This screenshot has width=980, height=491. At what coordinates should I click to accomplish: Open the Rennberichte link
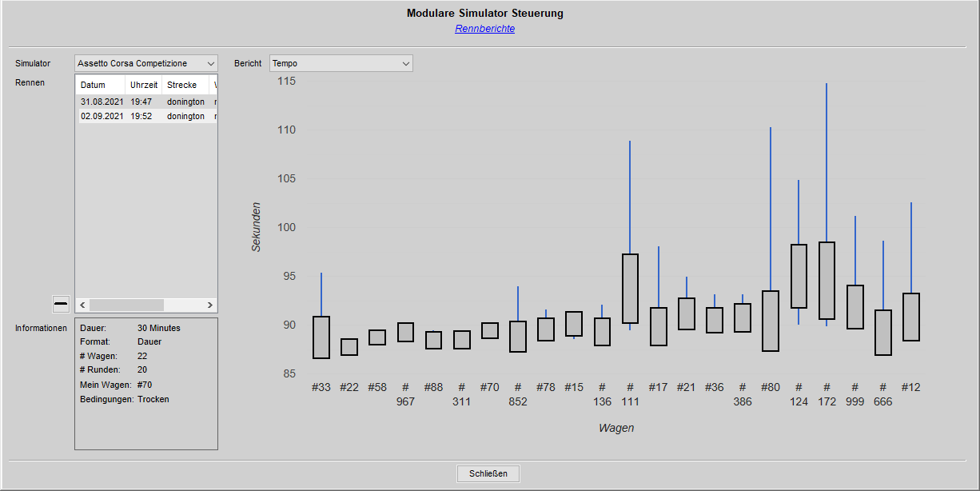484,29
